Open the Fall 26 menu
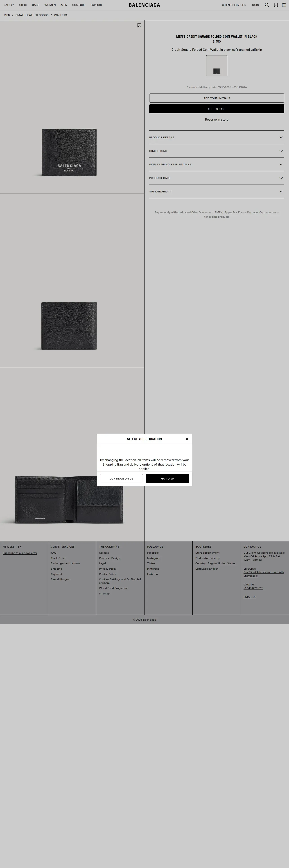289x868 pixels. [9, 5]
